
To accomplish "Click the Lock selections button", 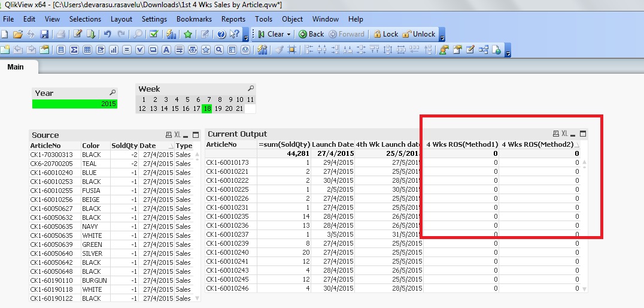I will click(x=385, y=34).
